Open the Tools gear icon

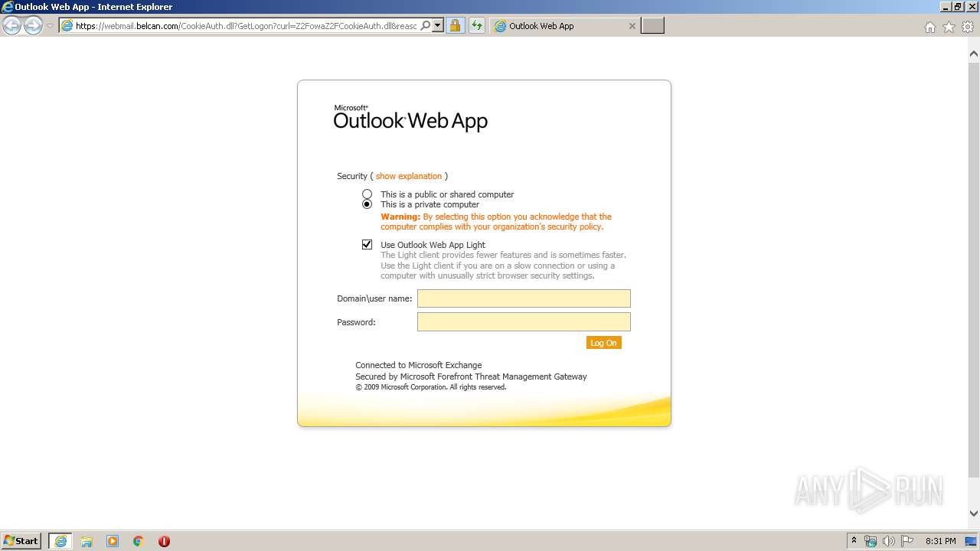[968, 27]
